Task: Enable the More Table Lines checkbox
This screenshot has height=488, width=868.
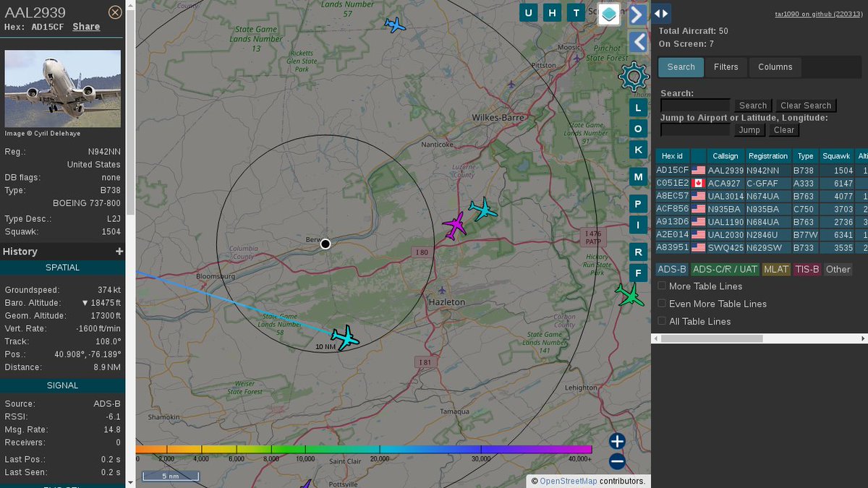Action: pos(661,286)
